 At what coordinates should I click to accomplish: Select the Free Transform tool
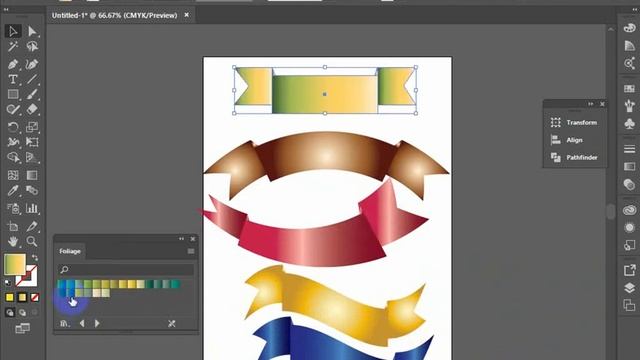(x=32, y=142)
